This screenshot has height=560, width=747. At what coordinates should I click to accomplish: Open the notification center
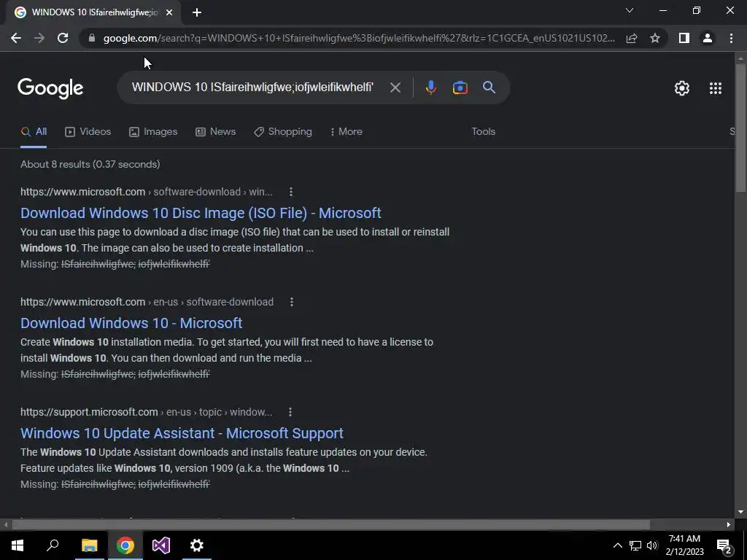pos(724,545)
